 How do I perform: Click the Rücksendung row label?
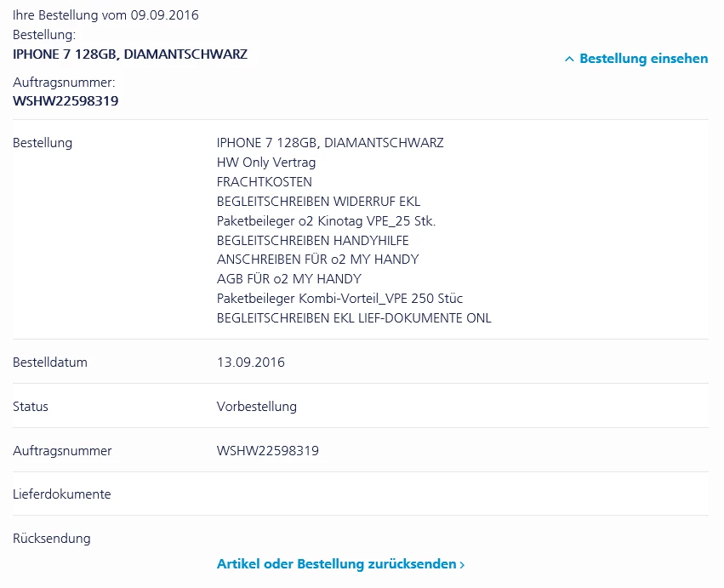point(52,539)
